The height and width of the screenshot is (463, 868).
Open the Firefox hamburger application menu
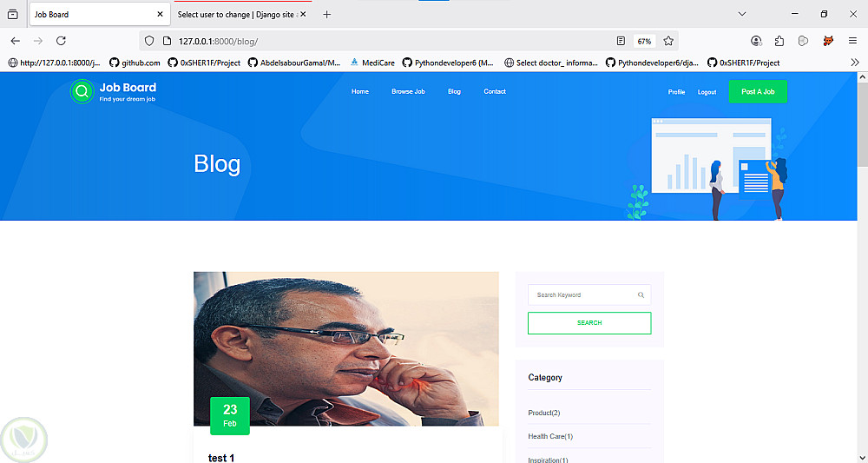852,41
